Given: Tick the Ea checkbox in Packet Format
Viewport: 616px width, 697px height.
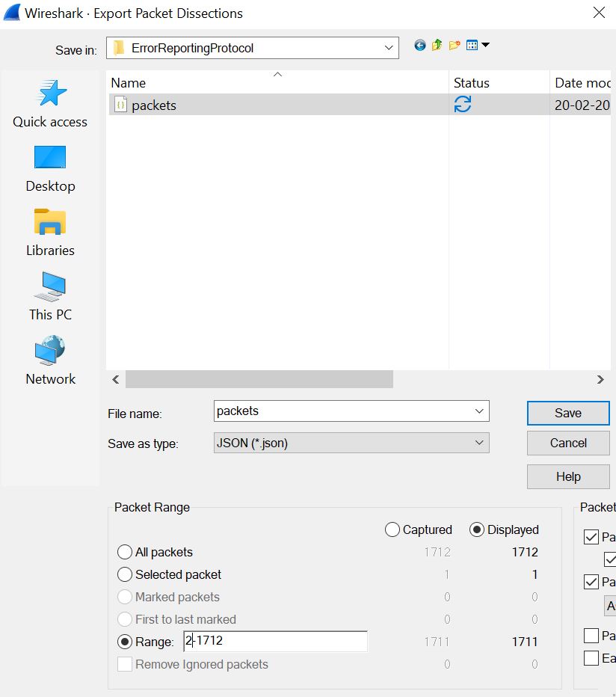Looking at the screenshot, I should click(591, 658).
